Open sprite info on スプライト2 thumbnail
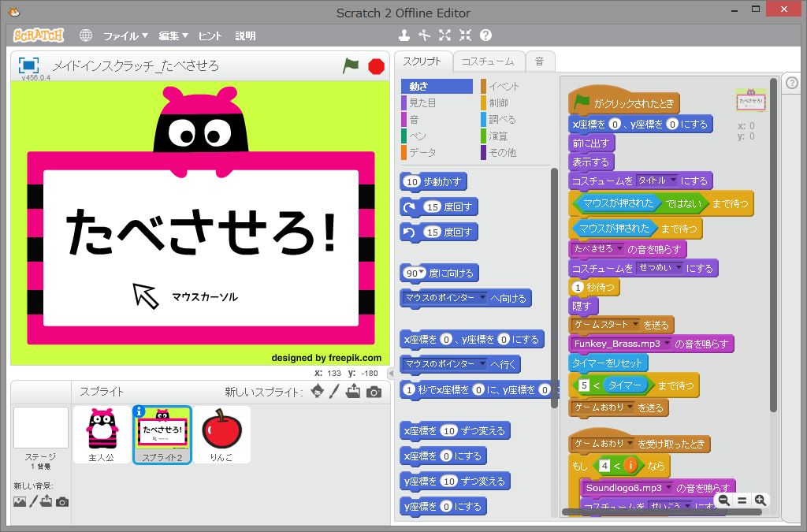Image resolution: width=807 pixels, height=532 pixels. 139,411
